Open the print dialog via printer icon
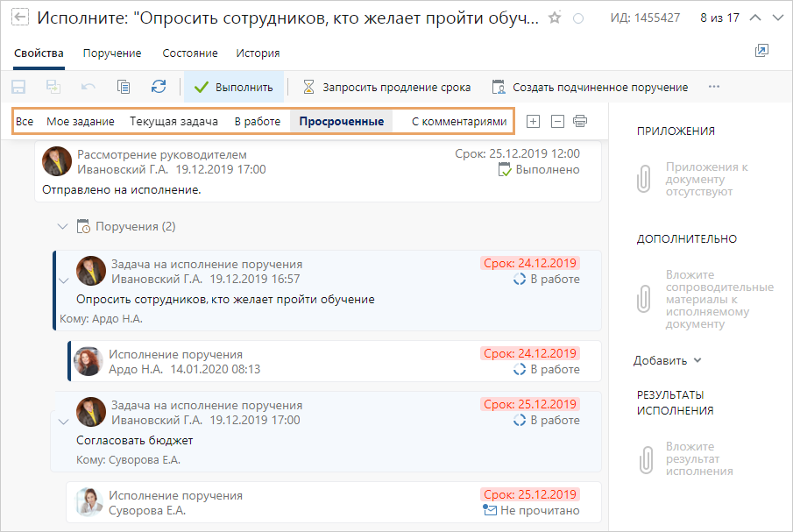 point(580,122)
